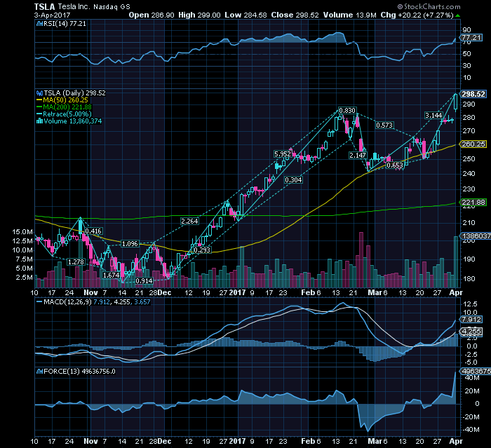Click the bar icon beside Volume 13,860,374
Image resolution: width=491 pixels, height=448 pixels.
click(x=39, y=121)
